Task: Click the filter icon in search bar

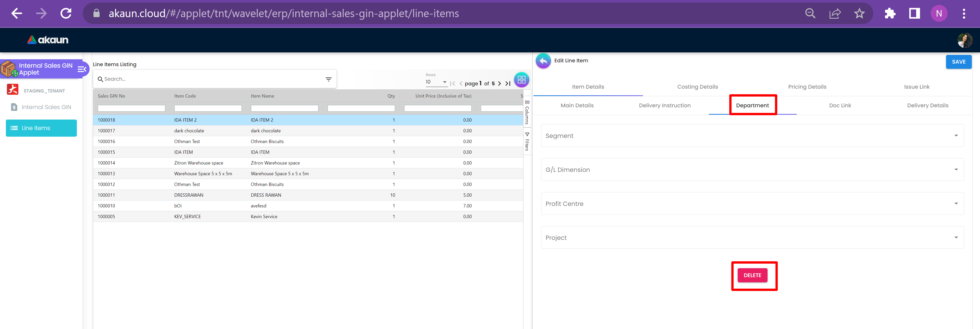Action: [328, 79]
